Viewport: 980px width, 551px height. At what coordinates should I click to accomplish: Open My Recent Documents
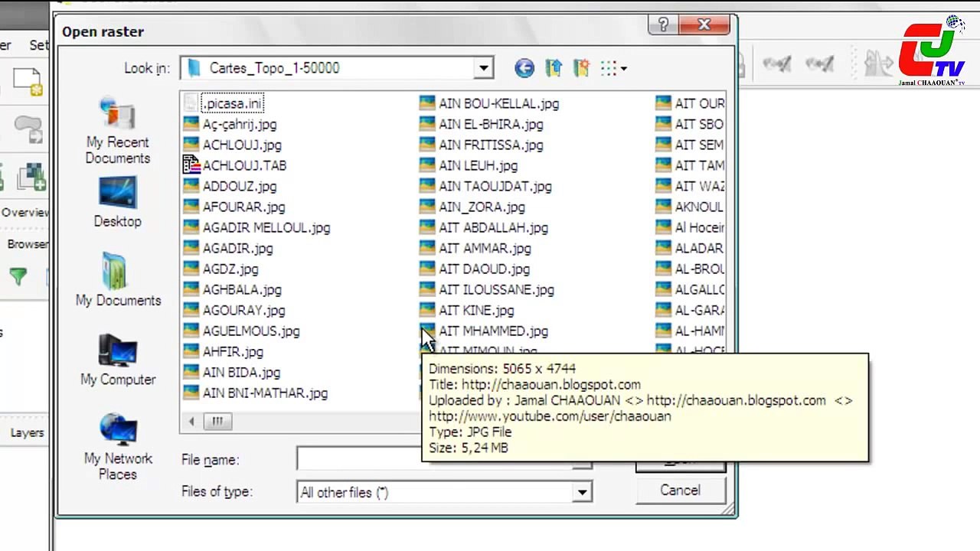coord(117,132)
